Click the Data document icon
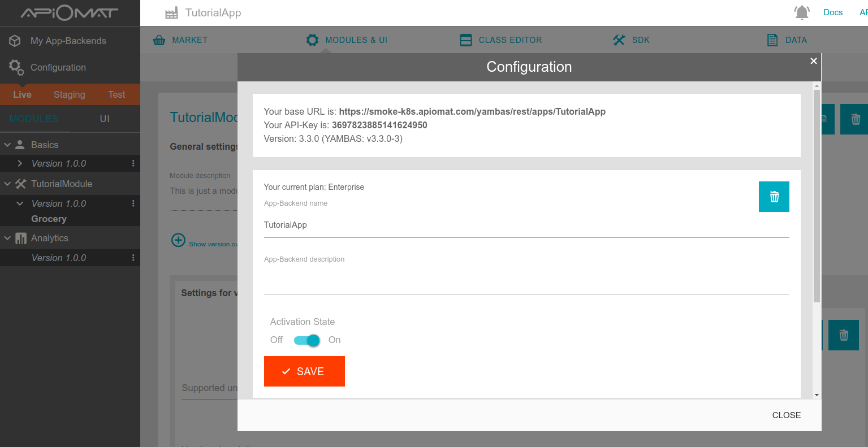868x447 pixels. (x=772, y=40)
